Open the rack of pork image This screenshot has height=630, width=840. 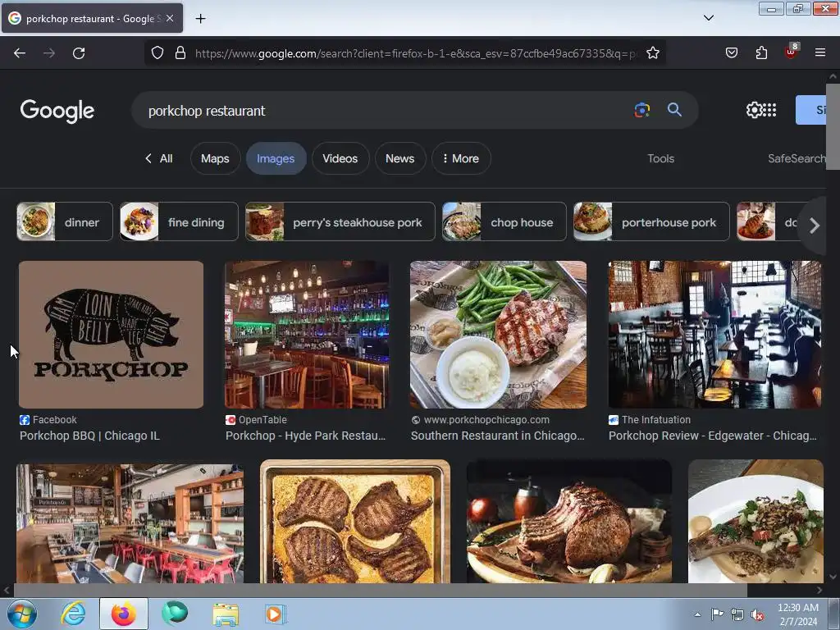click(569, 521)
